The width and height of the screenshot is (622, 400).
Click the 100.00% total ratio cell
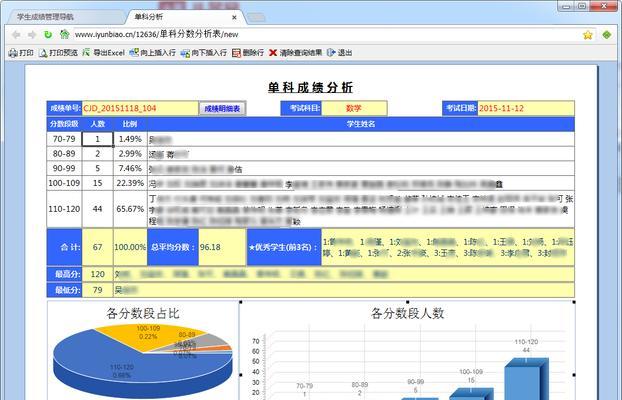(130, 247)
